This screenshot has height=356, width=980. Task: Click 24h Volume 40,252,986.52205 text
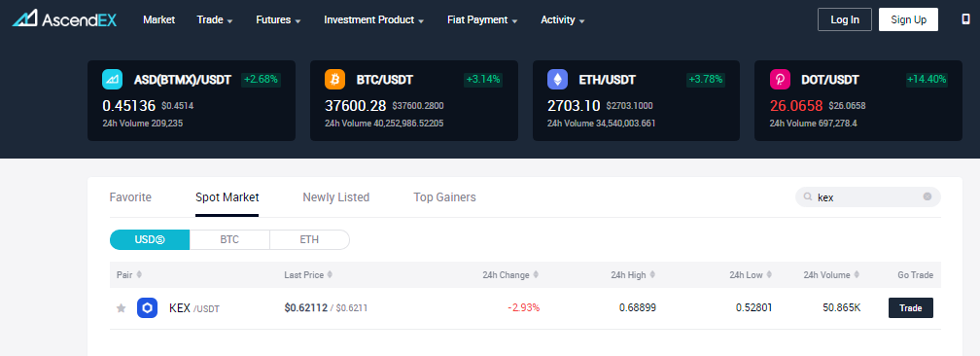tap(384, 124)
